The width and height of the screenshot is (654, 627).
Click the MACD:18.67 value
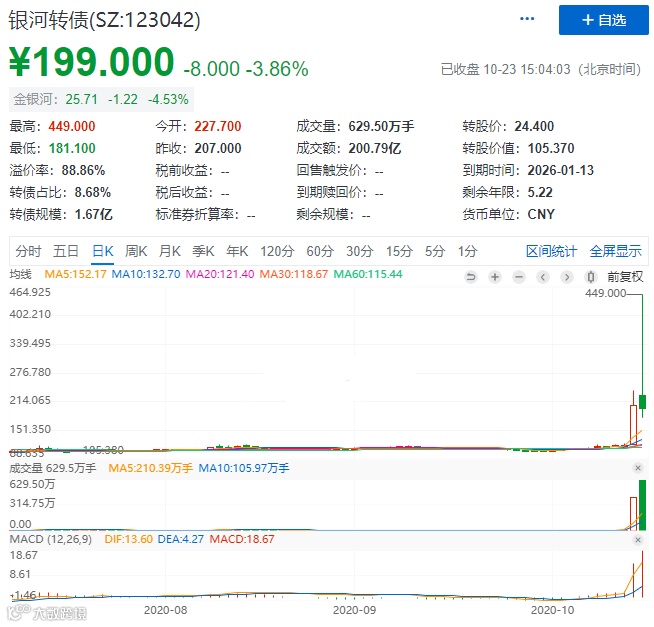[242, 539]
